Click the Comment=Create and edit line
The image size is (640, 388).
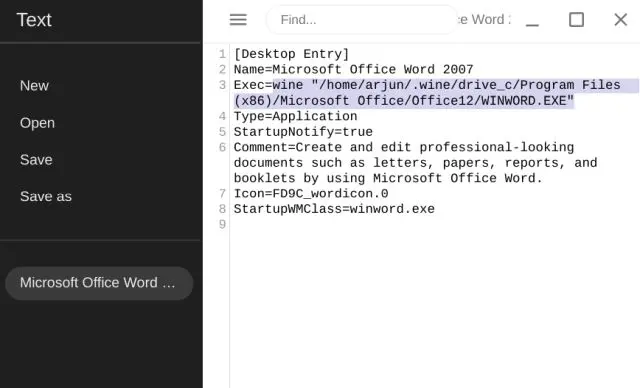point(415,162)
